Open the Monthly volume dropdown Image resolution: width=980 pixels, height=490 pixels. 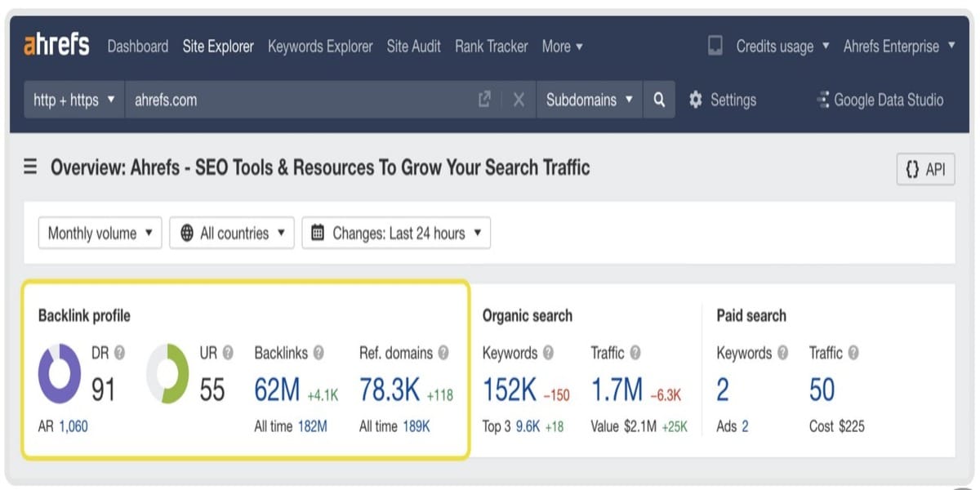pyautogui.click(x=100, y=233)
